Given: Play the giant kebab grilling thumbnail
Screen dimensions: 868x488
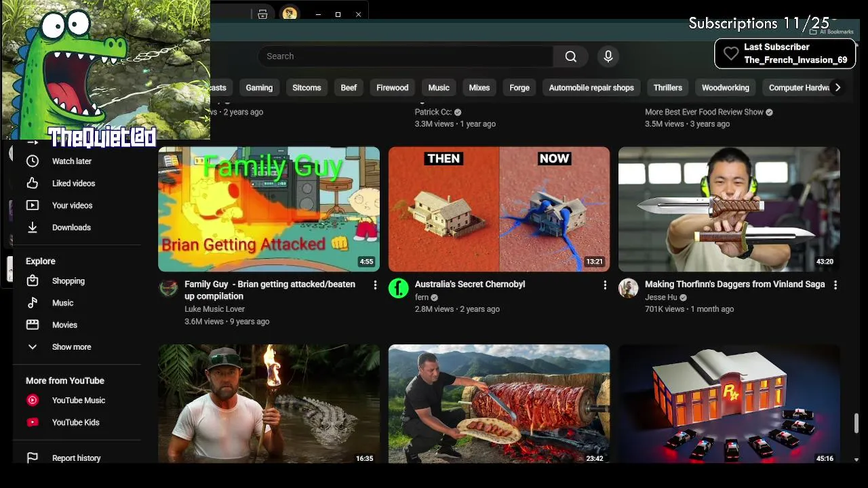Looking at the screenshot, I should (x=499, y=404).
